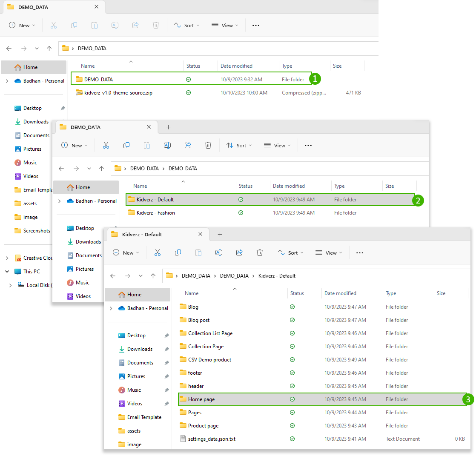Select kidverz-v1.0-theme-source.zip file

[x=118, y=92]
